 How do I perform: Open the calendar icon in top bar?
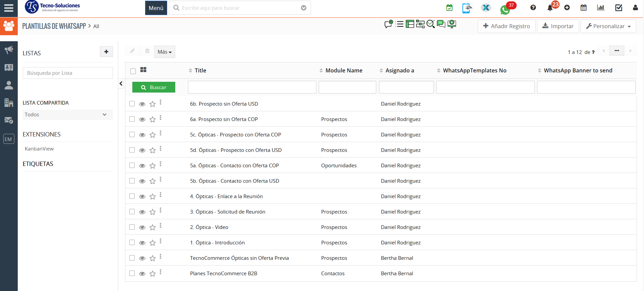[x=583, y=8]
